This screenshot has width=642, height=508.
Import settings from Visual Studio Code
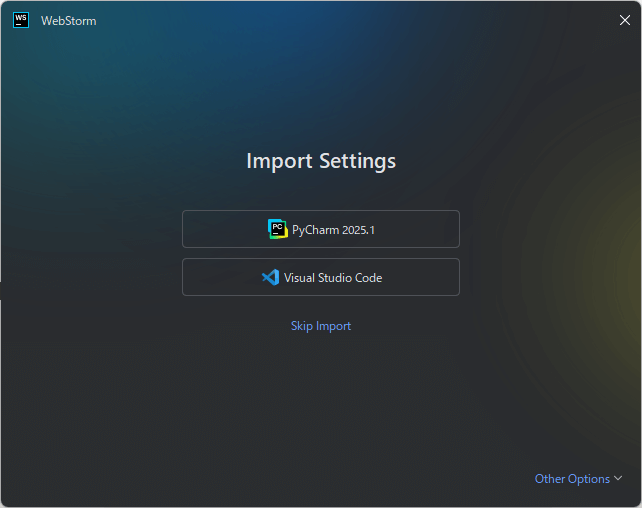(320, 277)
